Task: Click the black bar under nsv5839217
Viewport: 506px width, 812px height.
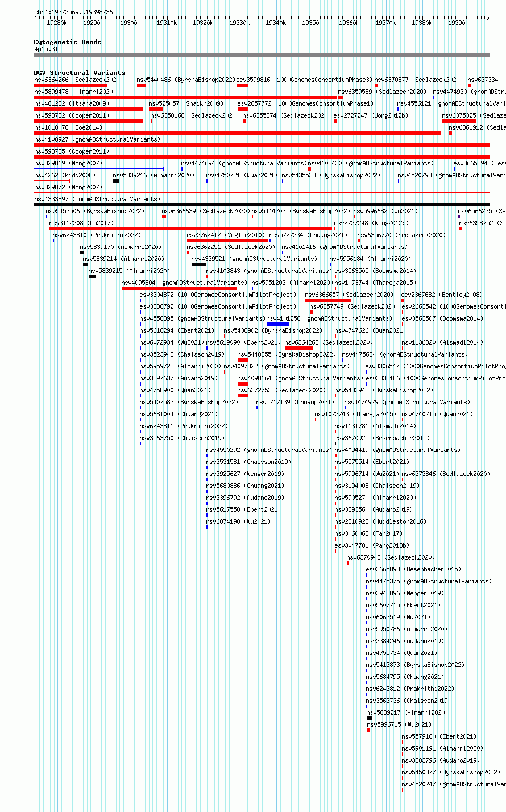Action: 370,718
